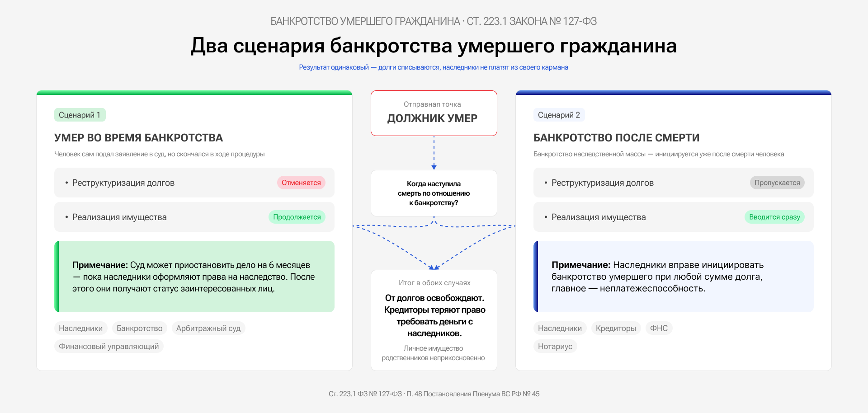Image resolution: width=868 pixels, height=413 pixels.
Task: Click the "Итог в обоих случаях" result card
Action: coord(434,320)
